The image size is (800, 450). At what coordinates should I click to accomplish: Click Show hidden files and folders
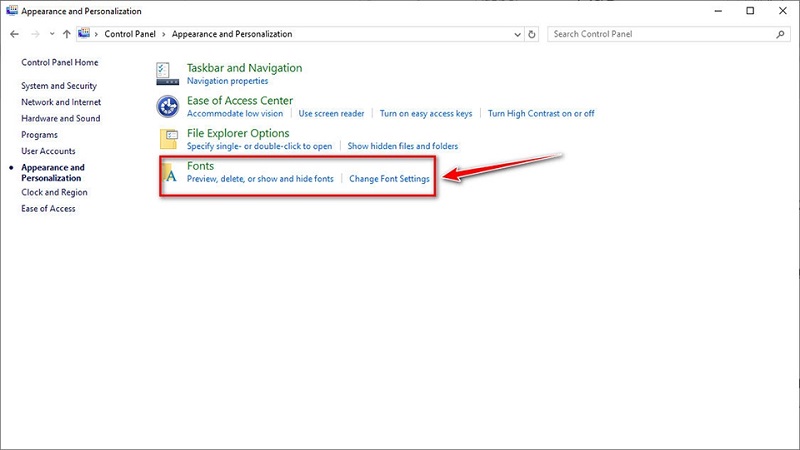coord(402,146)
